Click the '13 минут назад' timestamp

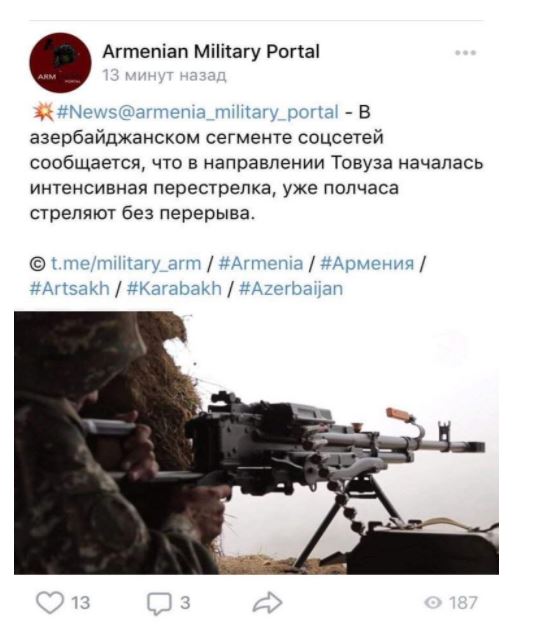[164, 75]
